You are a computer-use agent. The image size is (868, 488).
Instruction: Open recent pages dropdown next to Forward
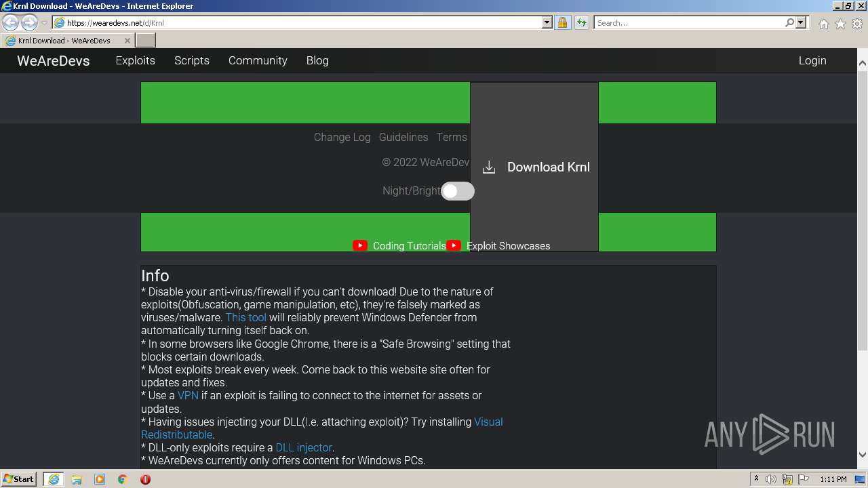44,23
